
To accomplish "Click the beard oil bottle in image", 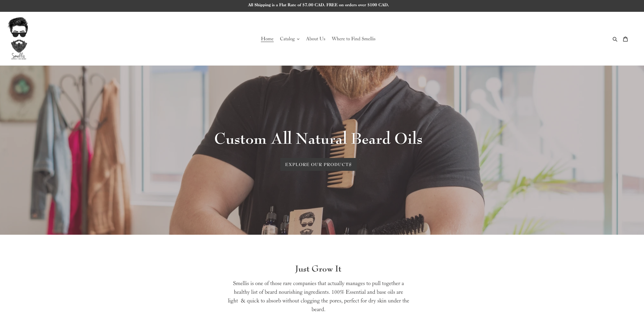I will coord(270,220).
